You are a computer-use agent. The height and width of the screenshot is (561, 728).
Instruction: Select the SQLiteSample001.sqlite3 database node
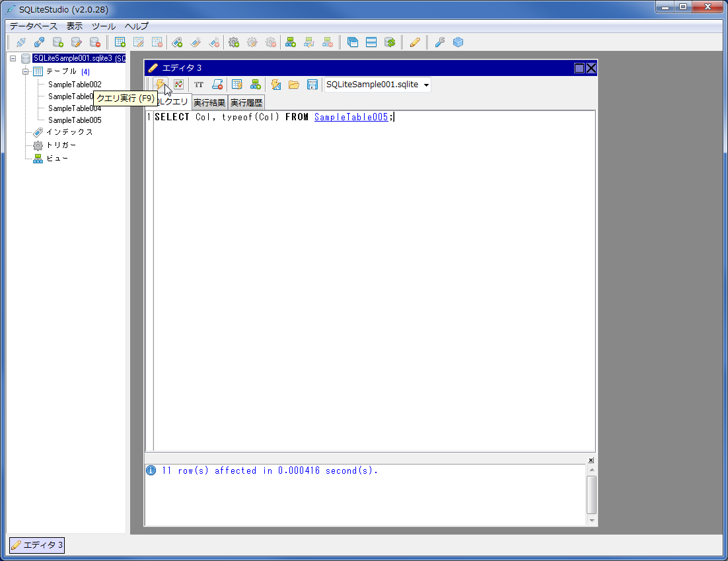point(79,59)
